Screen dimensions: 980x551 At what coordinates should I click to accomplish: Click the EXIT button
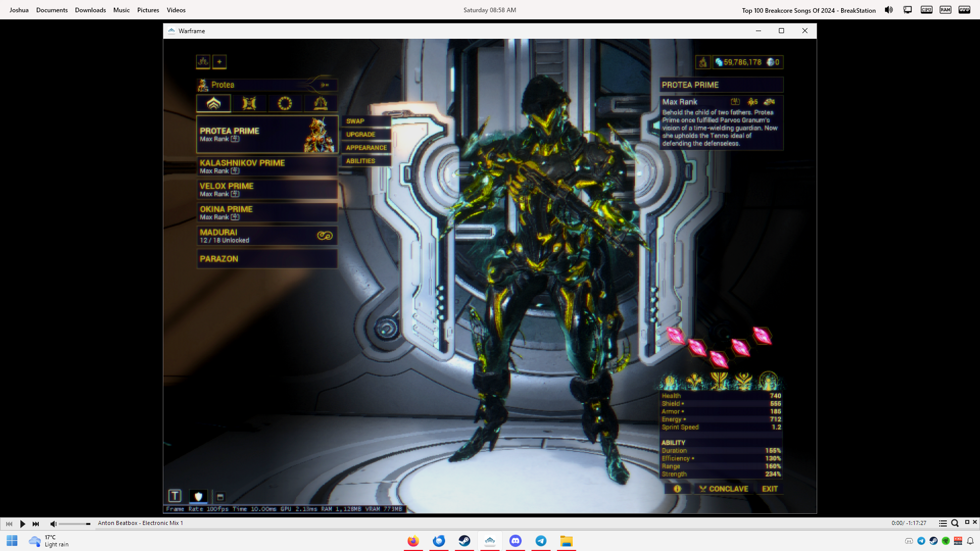click(x=770, y=489)
